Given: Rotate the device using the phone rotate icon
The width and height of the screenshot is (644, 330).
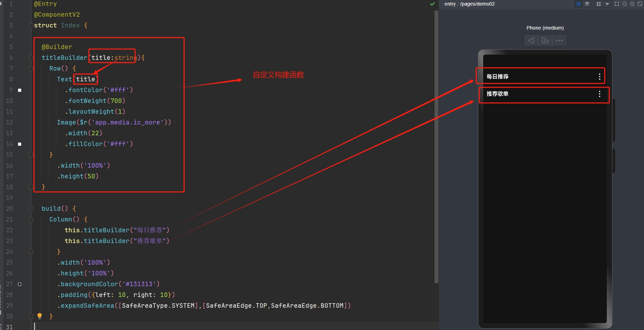Looking at the screenshot, I should tap(545, 41).
